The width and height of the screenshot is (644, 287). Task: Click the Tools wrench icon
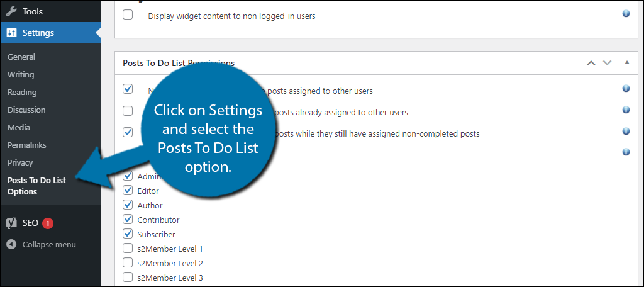point(11,11)
